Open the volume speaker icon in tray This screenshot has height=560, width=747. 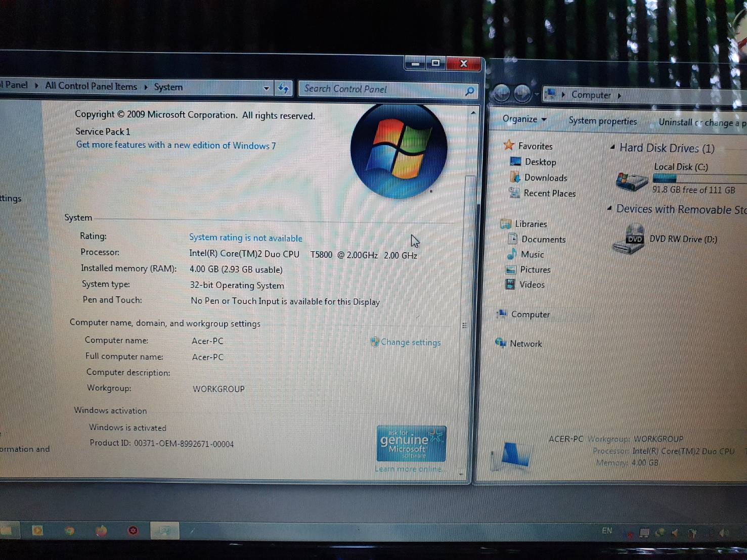[724, 533]
